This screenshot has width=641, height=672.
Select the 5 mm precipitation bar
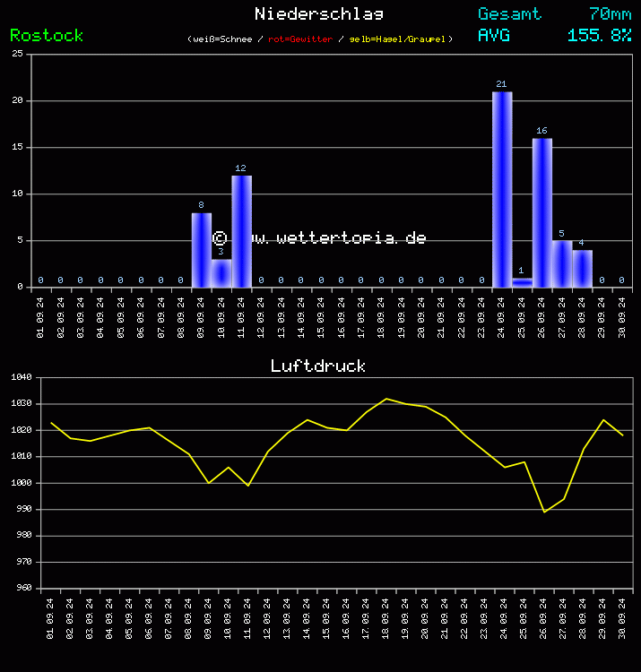click(x=562, y=264)
